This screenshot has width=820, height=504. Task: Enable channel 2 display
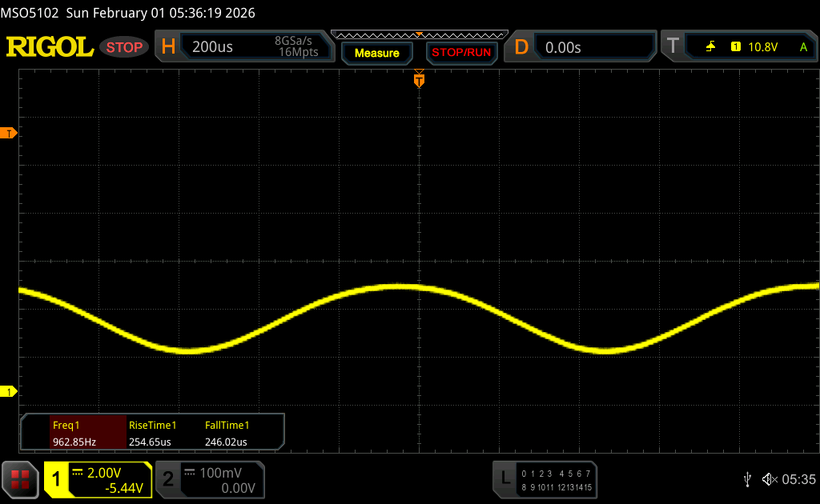[168, 479]
